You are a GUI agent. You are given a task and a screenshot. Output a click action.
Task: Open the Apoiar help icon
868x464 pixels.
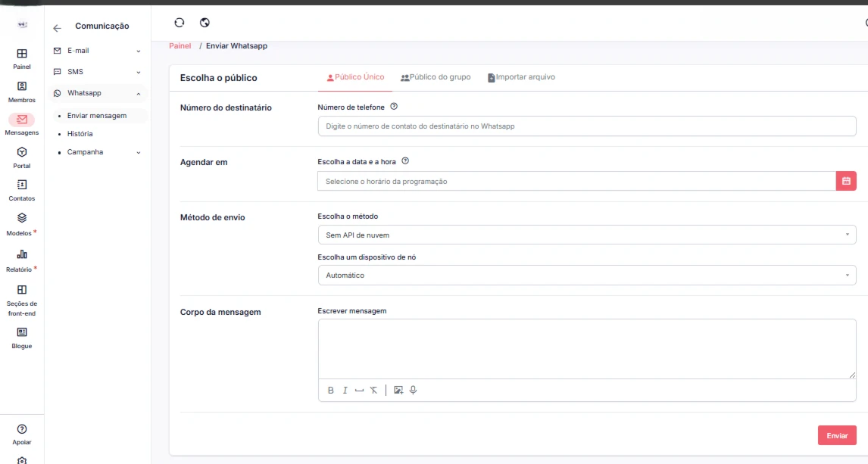coord(22,429)
